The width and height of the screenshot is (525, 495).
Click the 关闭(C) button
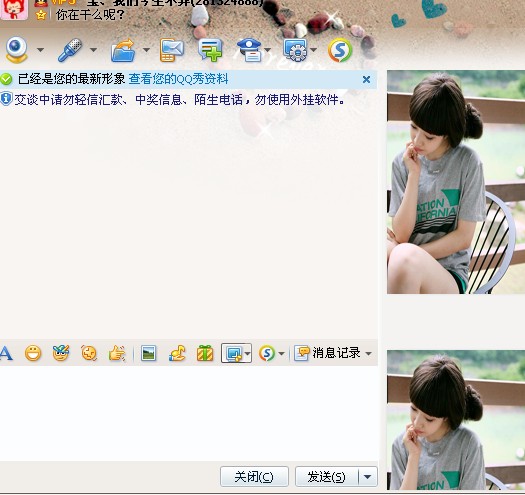click(x=254, y=476)
